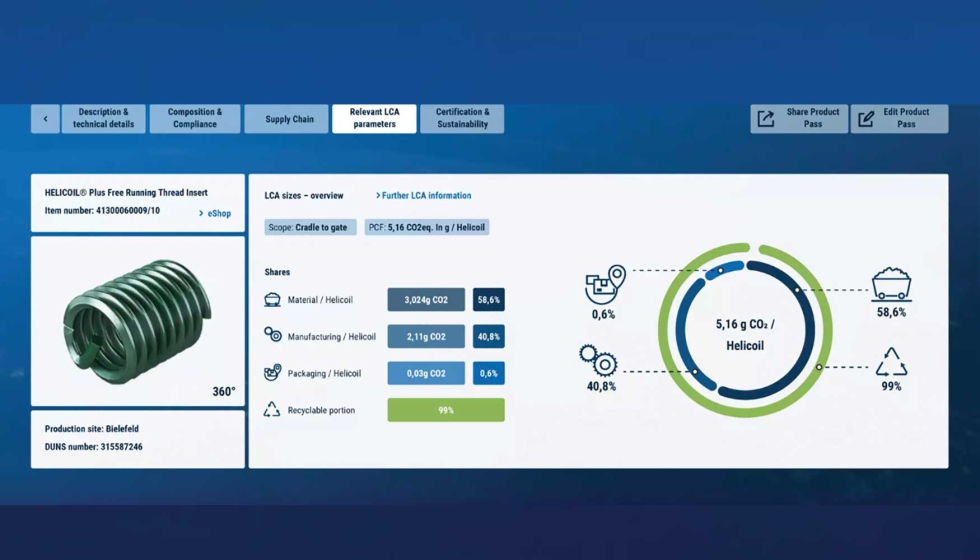This screenshot has height=560, width=980.
Task: Click the package location icon showing 0,6%
Action: (604, 284)
